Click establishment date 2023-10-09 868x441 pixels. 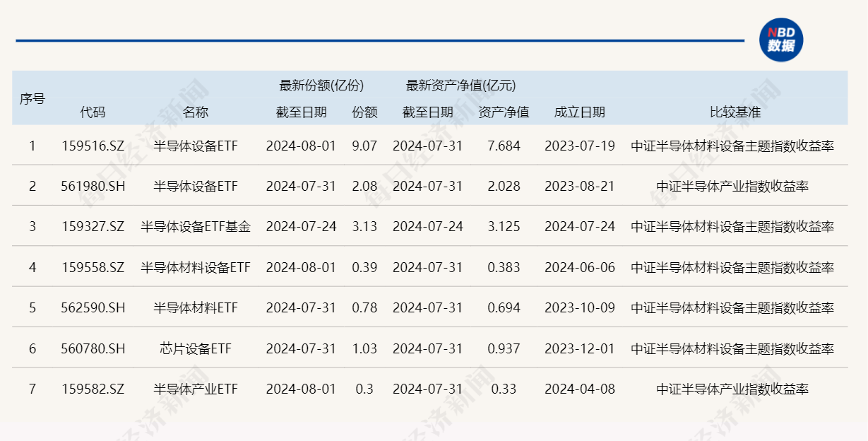tap(580, 307)
